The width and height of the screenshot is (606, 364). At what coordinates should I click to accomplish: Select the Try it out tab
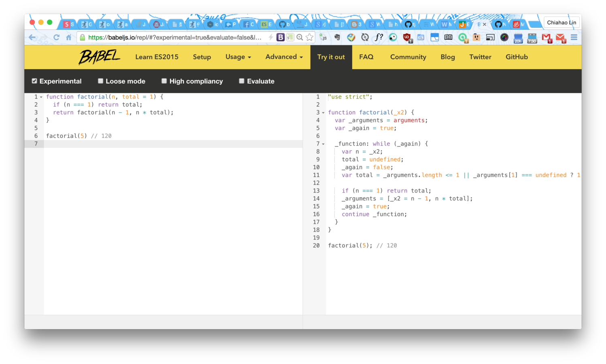point(331,57)
